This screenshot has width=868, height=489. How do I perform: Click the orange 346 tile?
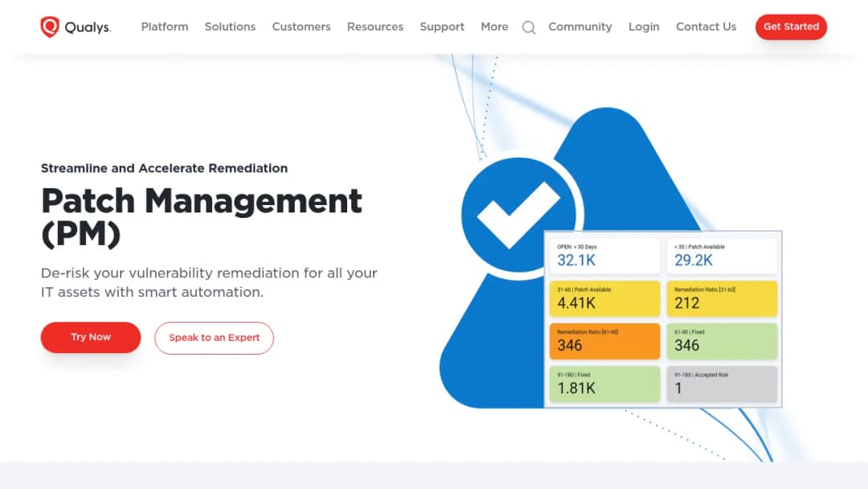604,341
